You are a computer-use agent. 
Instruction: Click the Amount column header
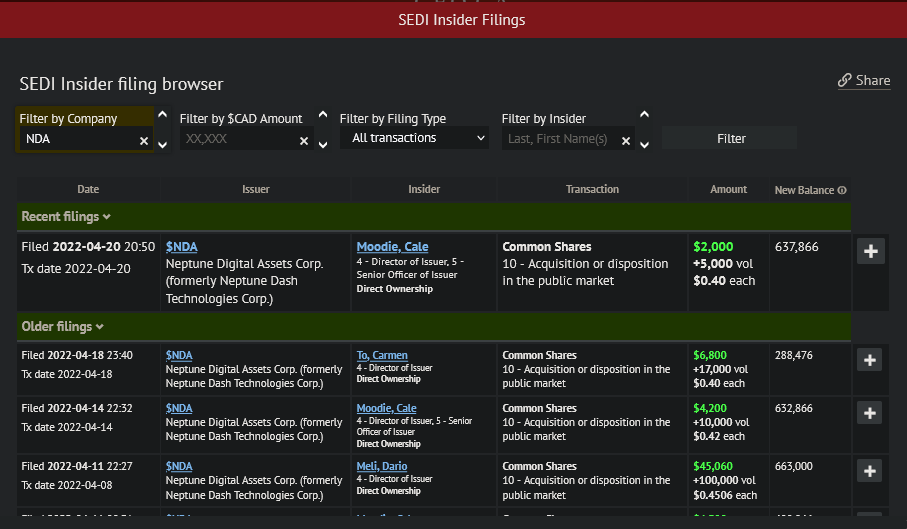728,189
